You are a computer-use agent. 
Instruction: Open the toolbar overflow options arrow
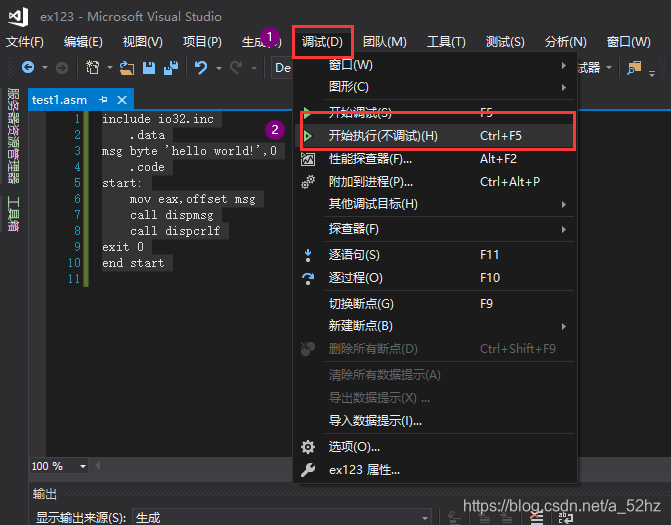tap(652, 73)
